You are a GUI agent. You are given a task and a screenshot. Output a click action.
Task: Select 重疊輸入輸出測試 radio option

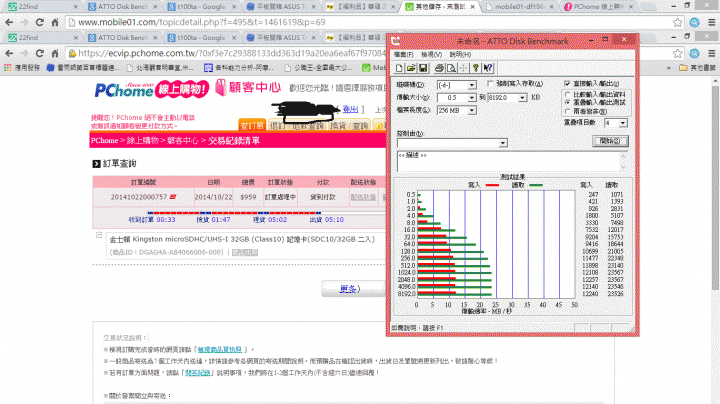tap(568, 102)
